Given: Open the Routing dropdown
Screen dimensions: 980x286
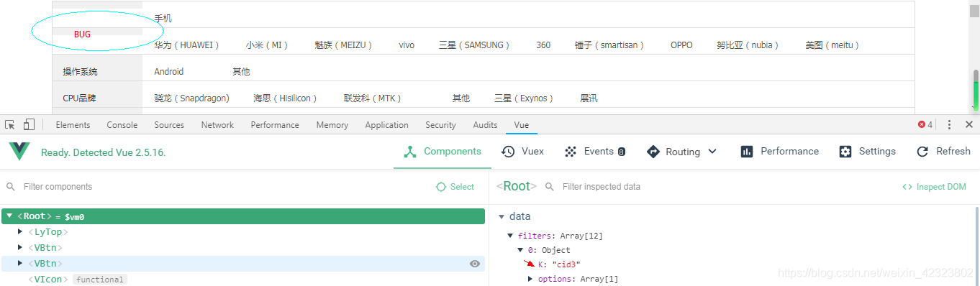Looking at the screenshot, I should [x=682, y=152].
